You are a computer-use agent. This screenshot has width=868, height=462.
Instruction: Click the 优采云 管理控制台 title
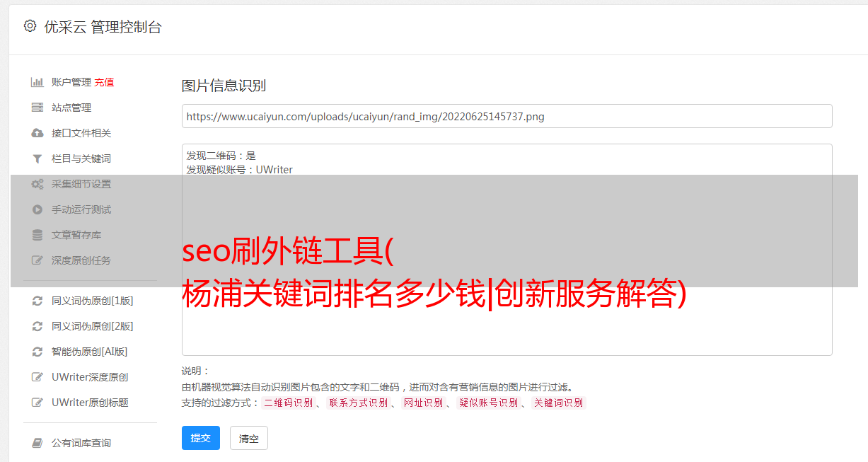pyautogui.click(x=103, y=27)
